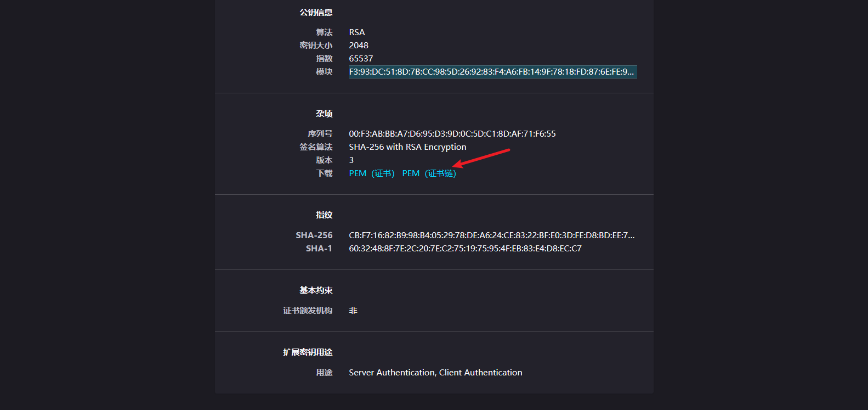The image size is (868, 410).
Task: Download the PEM (证书链) certificate chain
Action: coord(429,173)
